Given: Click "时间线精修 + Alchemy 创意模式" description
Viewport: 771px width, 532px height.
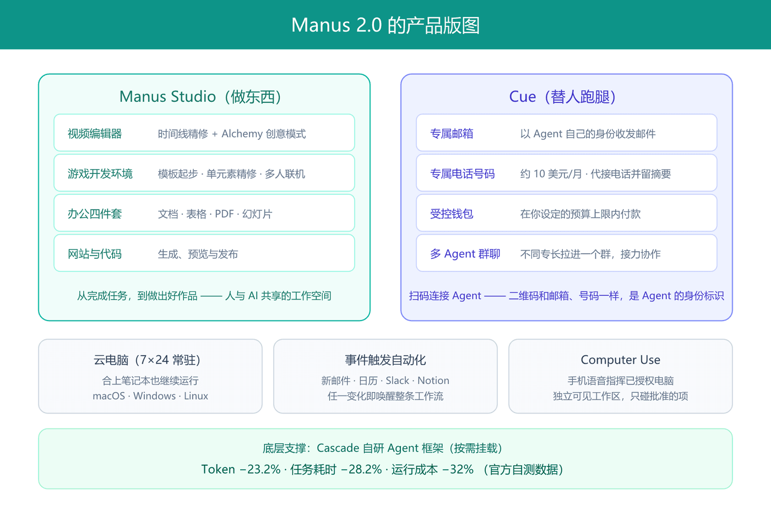Looking at the screenshot, I should click(x=232, y=134).
